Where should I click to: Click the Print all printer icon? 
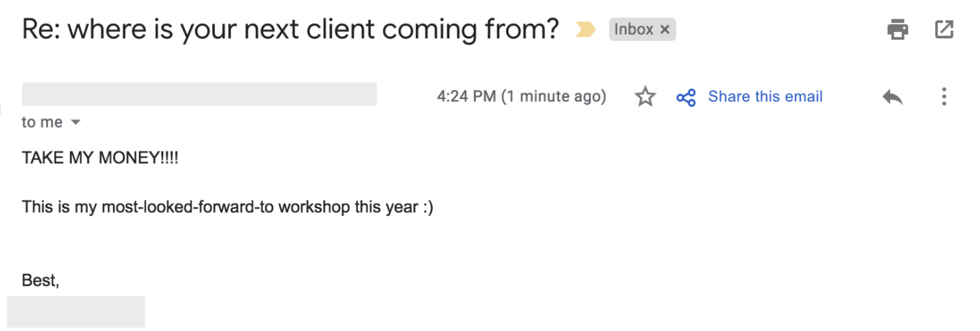tap(898, 29)
